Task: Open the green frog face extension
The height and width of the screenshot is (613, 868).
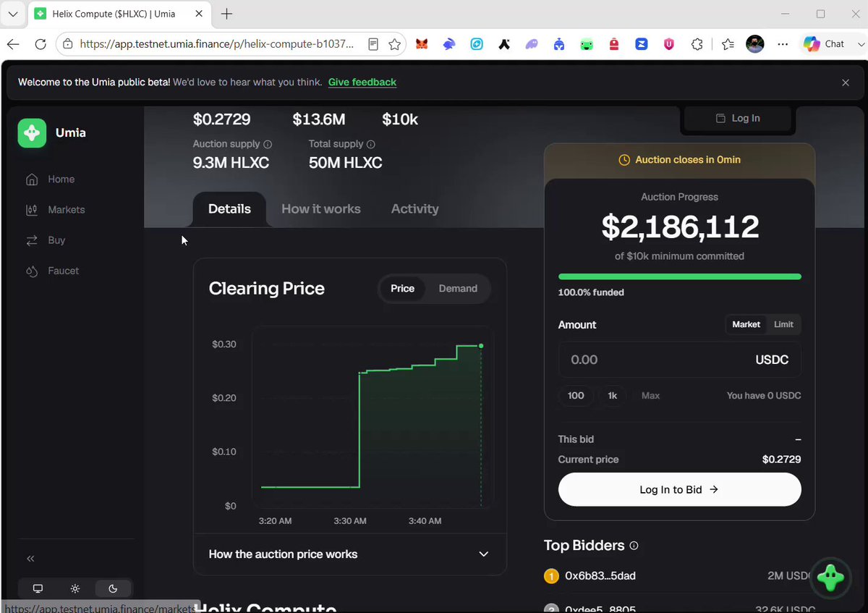Action: click(587, 44)
